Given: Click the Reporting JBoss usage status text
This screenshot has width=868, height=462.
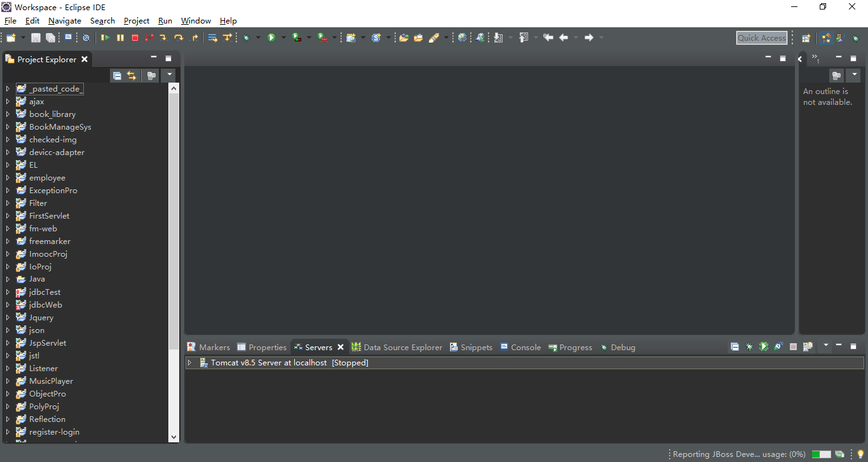Looking at the screenshot, I should (x=739, y=454).
